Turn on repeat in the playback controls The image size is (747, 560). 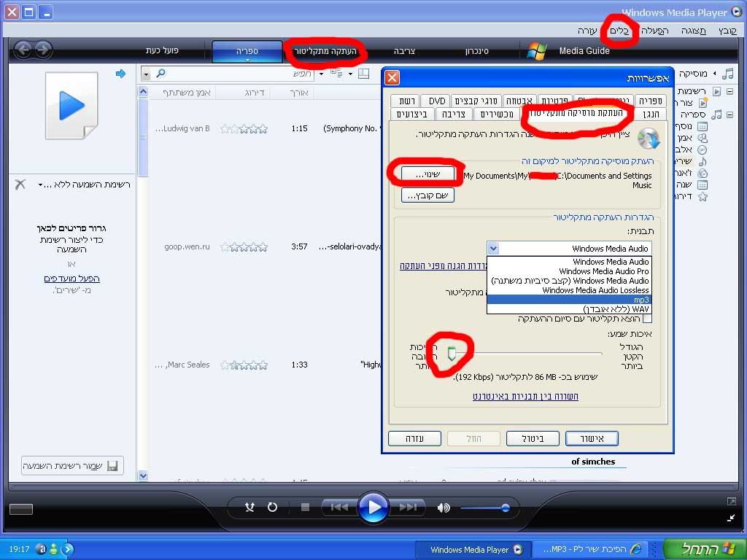[273, 507]
